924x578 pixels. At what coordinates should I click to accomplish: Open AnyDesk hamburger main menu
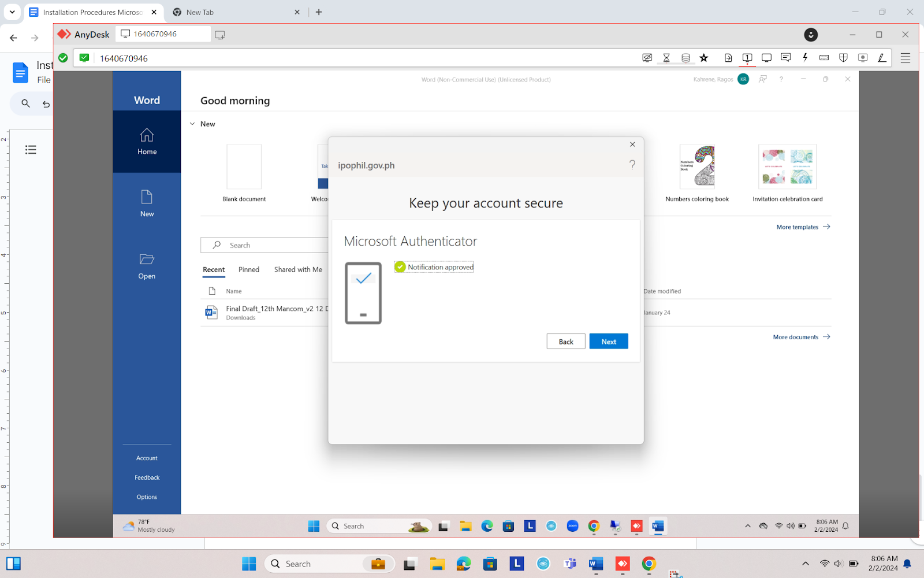(x=906, y=58)
